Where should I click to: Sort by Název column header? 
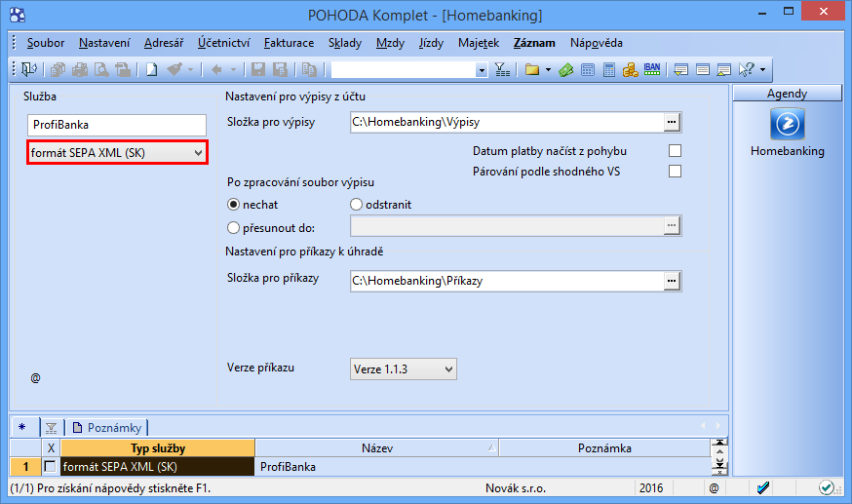[x=376, y=448]
